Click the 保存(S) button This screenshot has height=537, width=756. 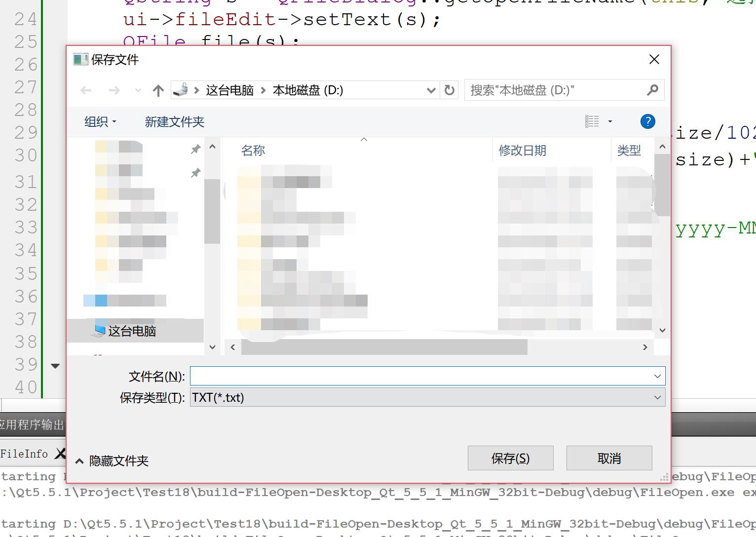point(510,458)
